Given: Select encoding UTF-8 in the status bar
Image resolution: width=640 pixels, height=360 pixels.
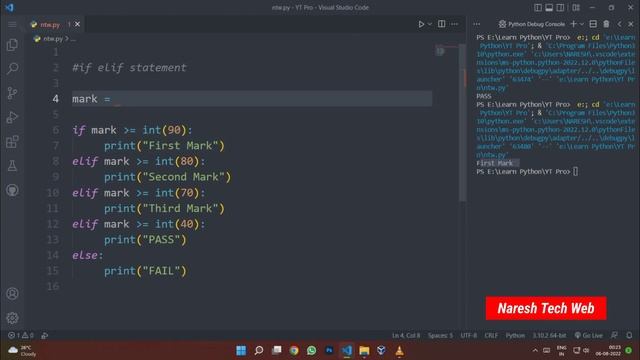Looking at the screenshot, I should point(469,335).
